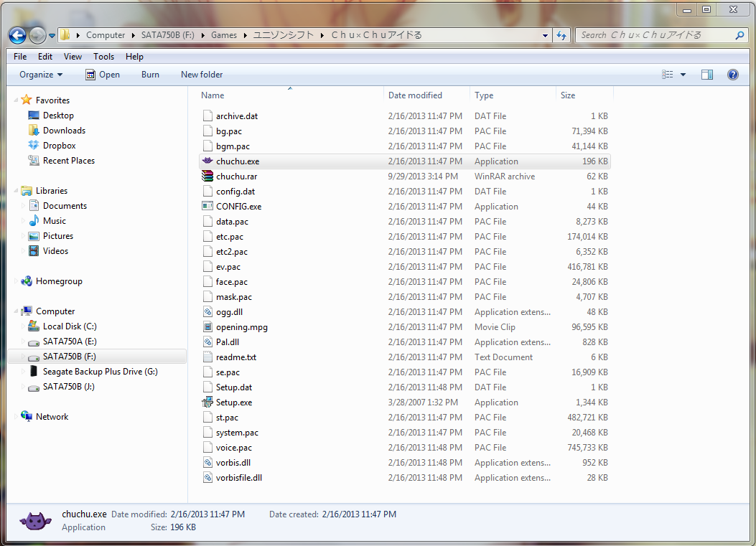Select the opening.mpg movie clip icon

coord(207,326)
